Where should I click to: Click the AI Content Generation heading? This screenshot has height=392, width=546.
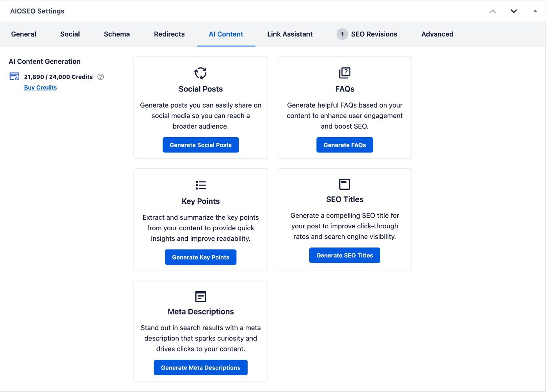45,62
